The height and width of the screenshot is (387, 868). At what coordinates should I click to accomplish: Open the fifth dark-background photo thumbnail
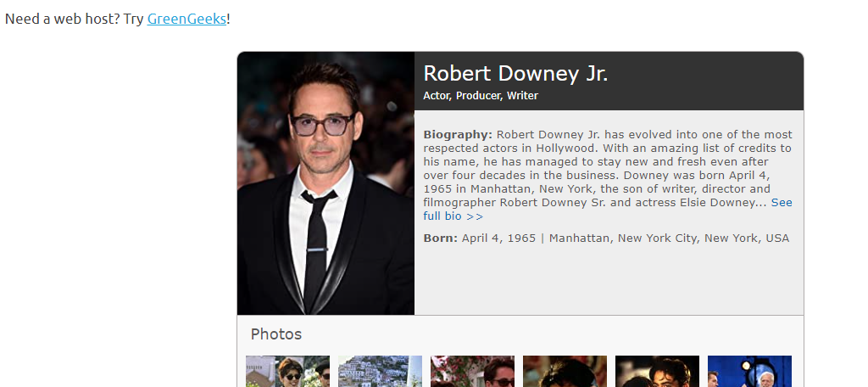658,372
